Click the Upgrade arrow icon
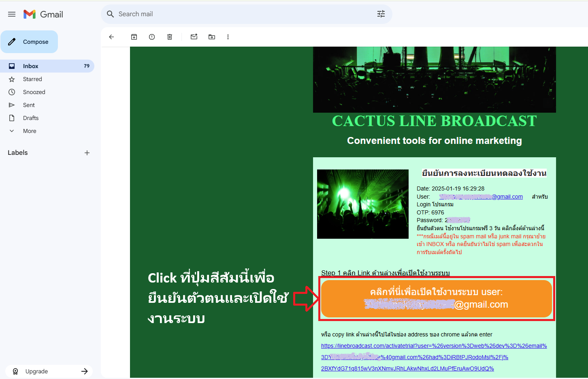This screenshot has width=588, height=379. tap(85, 371)
